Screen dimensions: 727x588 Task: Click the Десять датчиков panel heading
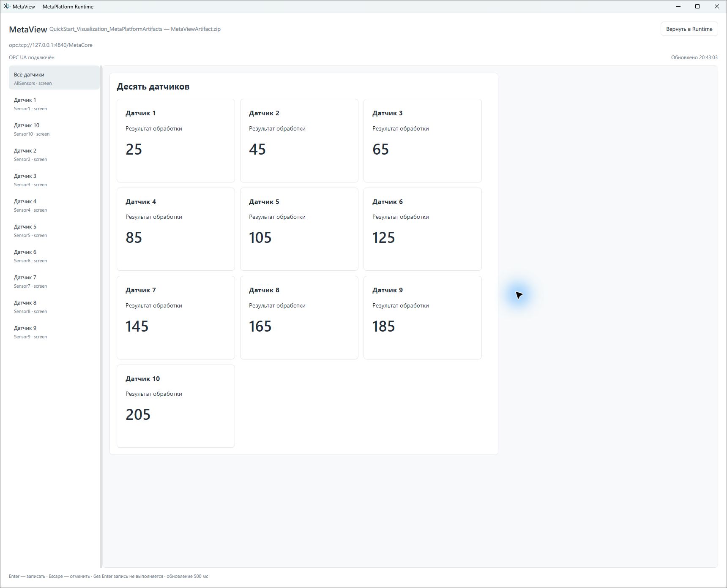[x=153, y=87]
